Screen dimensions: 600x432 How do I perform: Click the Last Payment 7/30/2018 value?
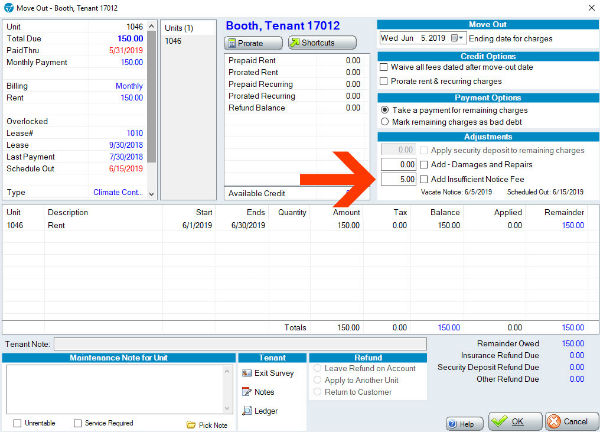point(126,157)
